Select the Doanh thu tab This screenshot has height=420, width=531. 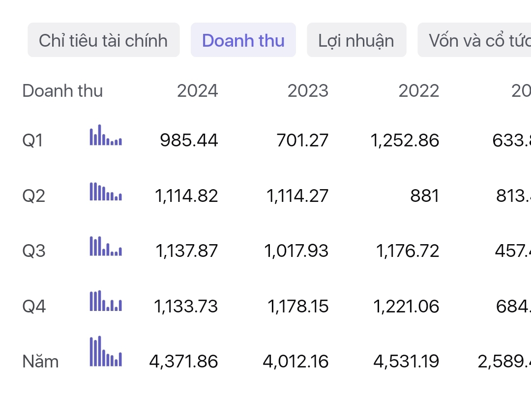point(243,40)
